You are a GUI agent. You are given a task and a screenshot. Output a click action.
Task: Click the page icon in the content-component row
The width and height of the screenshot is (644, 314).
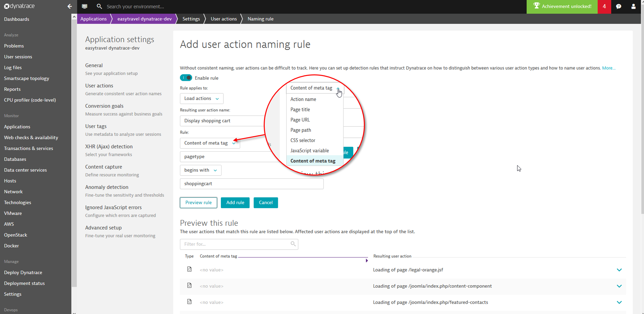pos(189,285)
